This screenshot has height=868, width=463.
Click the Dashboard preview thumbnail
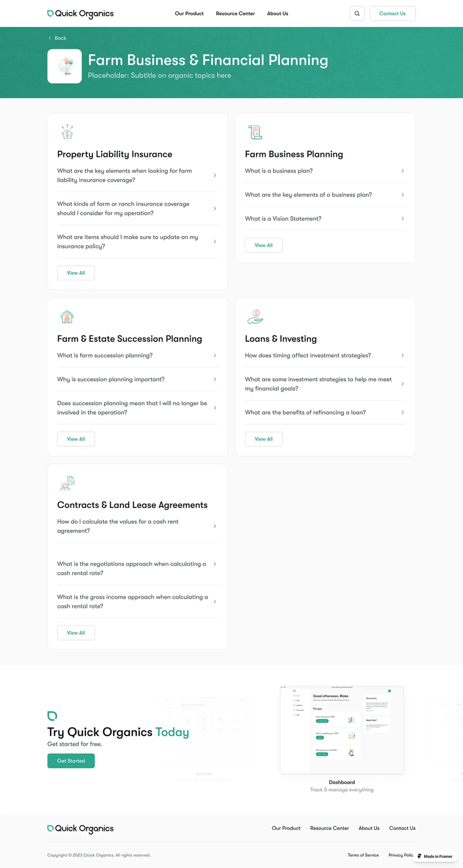click(342, 729)
